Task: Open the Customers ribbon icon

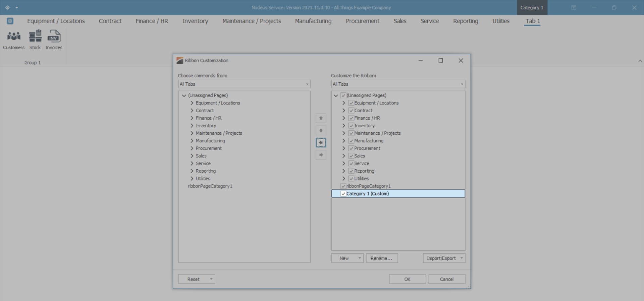Action: (14, 40)
